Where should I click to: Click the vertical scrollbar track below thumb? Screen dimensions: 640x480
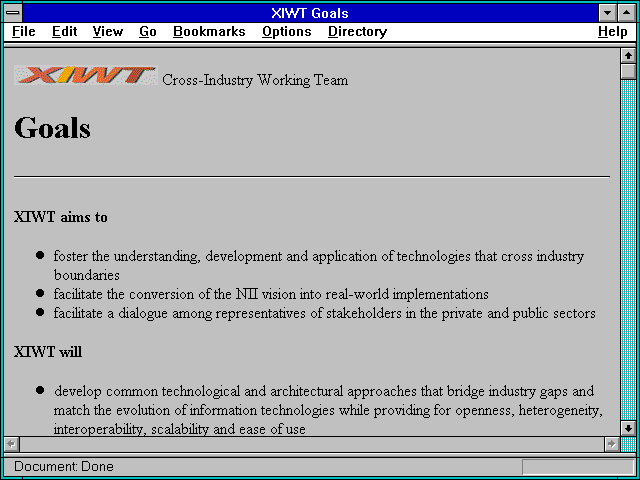coord(628,250)
